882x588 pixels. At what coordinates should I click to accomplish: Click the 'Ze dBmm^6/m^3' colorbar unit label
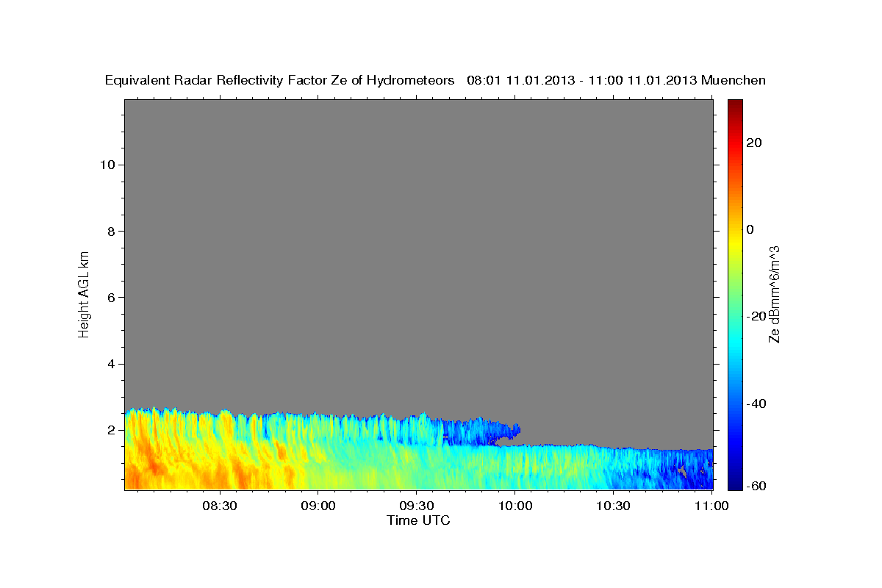click(774, 294)
